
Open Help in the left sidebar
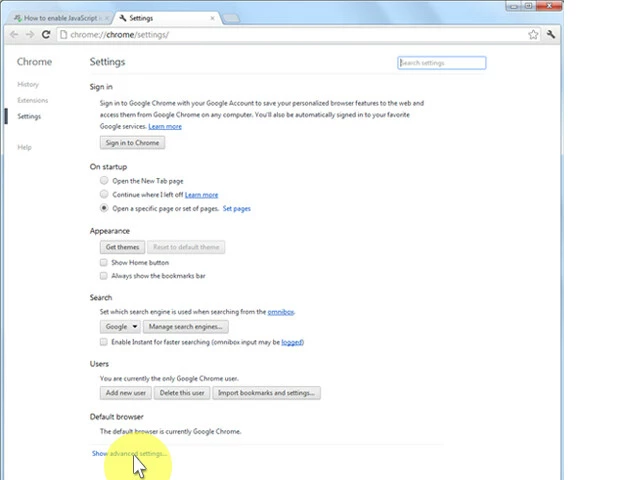(24, 147)
